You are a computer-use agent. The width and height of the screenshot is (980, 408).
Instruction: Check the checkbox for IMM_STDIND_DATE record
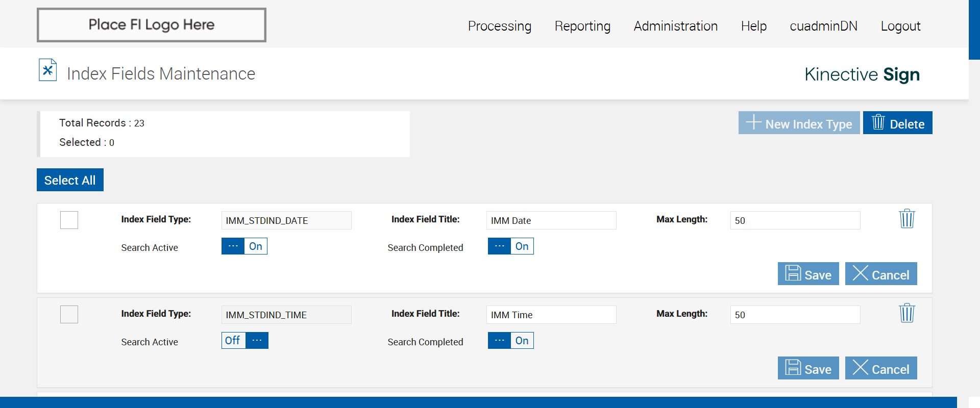pos(69,220)
